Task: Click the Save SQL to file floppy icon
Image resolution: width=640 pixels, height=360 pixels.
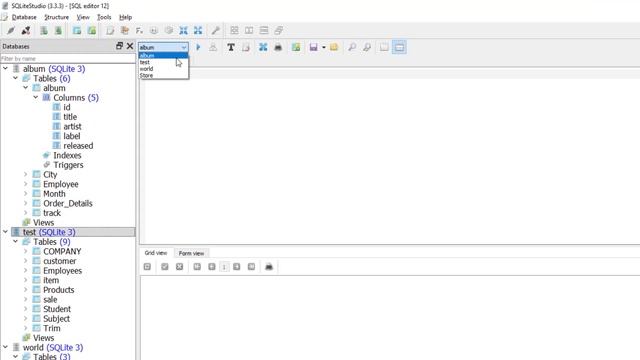Action: pyautogui.click(x=313, y=47)
